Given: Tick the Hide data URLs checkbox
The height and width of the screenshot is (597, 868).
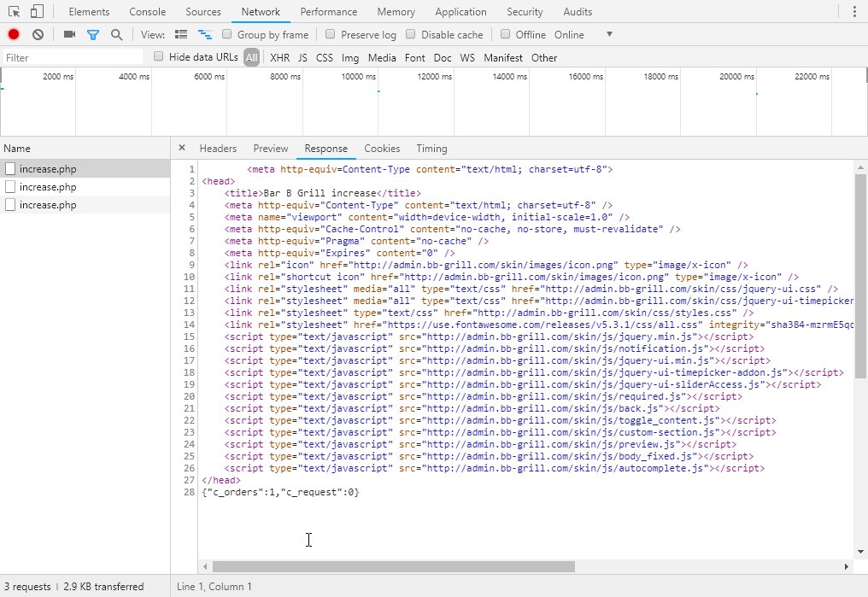Looking at the screenshot, I should pyautogui.click(x=159, y=56).
